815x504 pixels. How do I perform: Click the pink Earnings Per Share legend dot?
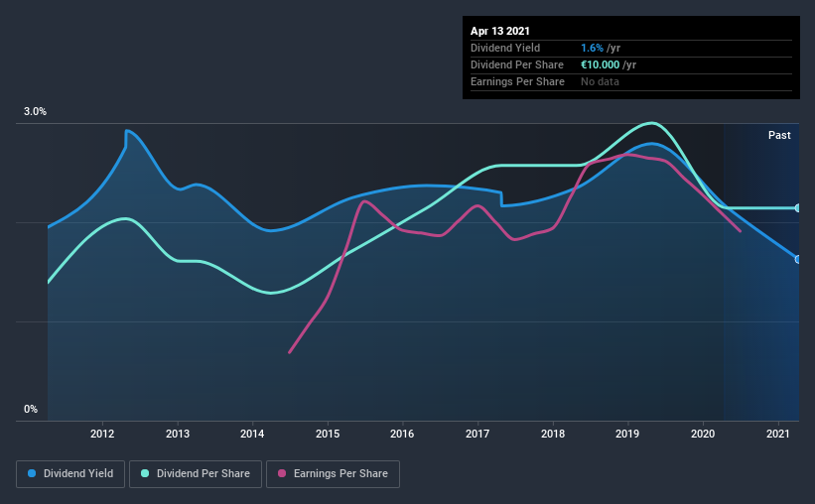[282, 473]
